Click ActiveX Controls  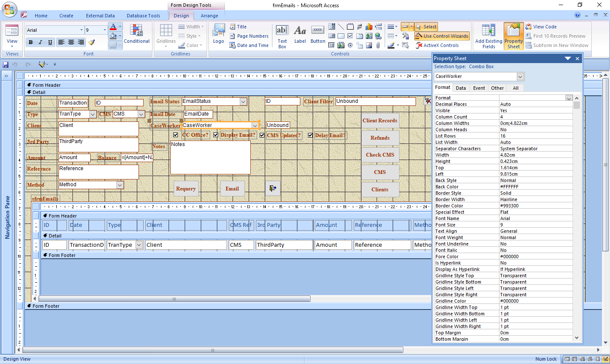click(x=437, y=45)
